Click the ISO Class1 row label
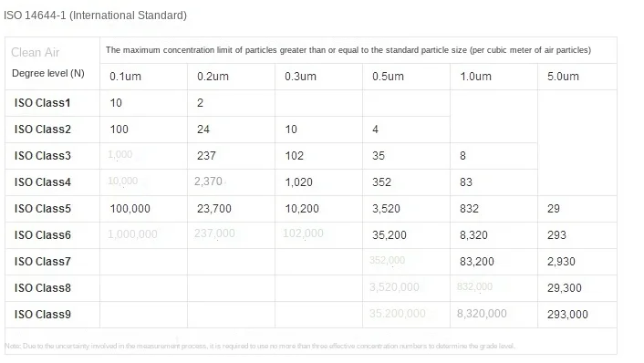644x363 pixels. coord(42,103)
